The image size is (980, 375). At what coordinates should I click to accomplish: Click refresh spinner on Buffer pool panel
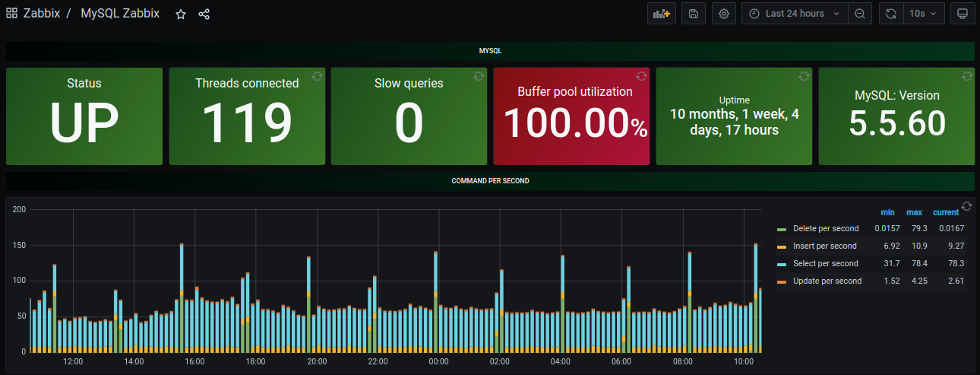click(641, 76)
